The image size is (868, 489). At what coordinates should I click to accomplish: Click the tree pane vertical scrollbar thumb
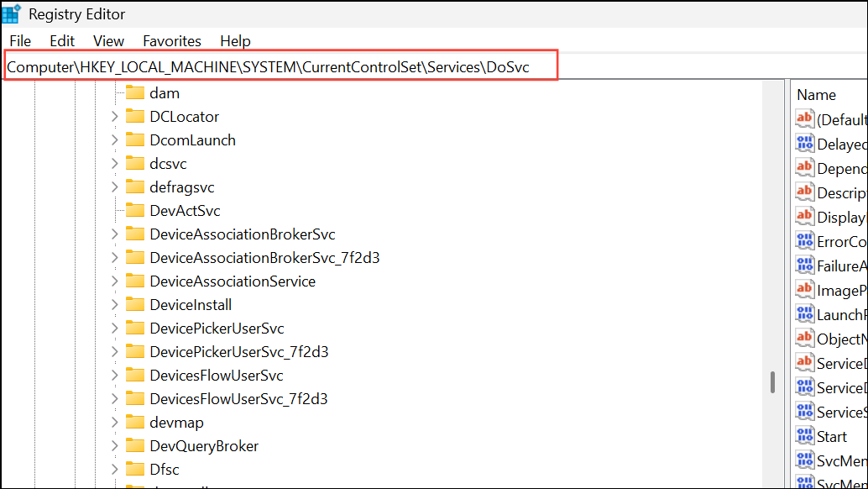(x=772, y=382)
